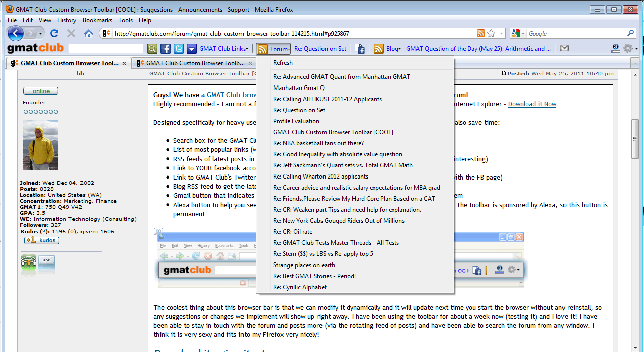Click the Gmail envelope toolbar icon

(565, 49)
